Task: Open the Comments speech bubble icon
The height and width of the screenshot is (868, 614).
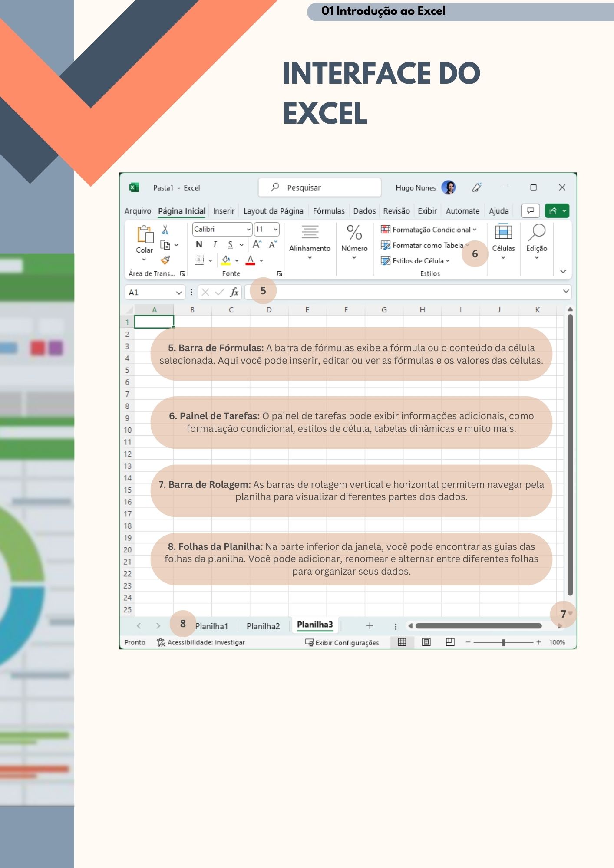Action: click(x=530, y=211)
